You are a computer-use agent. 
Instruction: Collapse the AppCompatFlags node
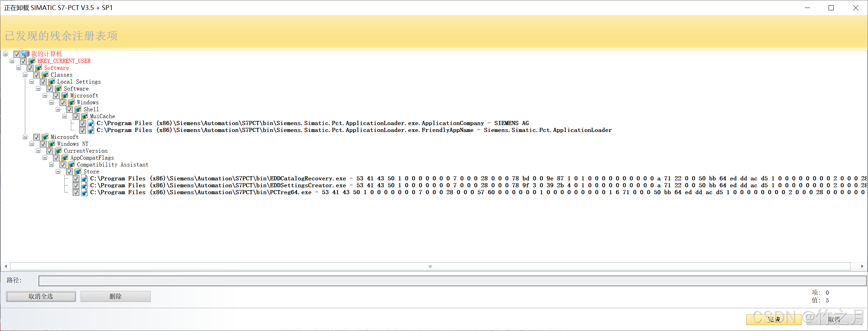tap(45, 158)
